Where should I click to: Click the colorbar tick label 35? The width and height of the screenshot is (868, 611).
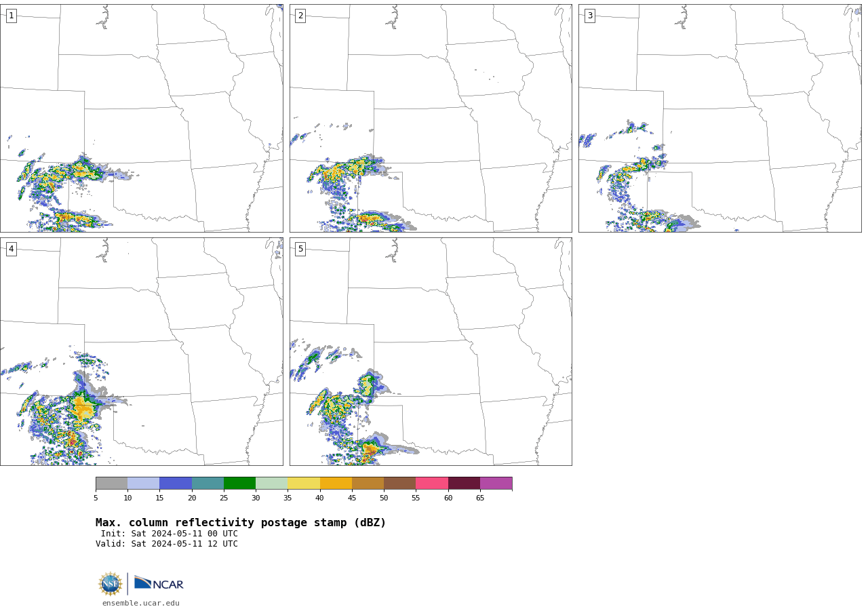click(288, 498)
